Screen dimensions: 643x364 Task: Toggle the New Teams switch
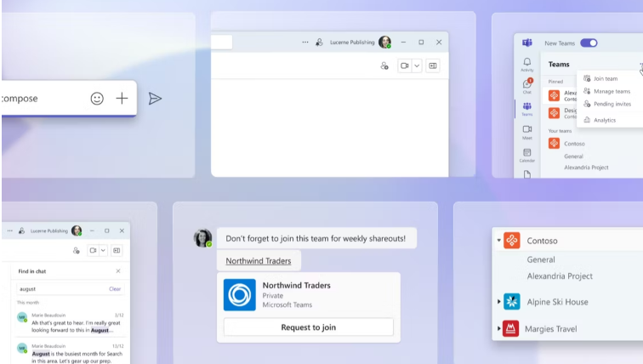[x=589, y=43]
